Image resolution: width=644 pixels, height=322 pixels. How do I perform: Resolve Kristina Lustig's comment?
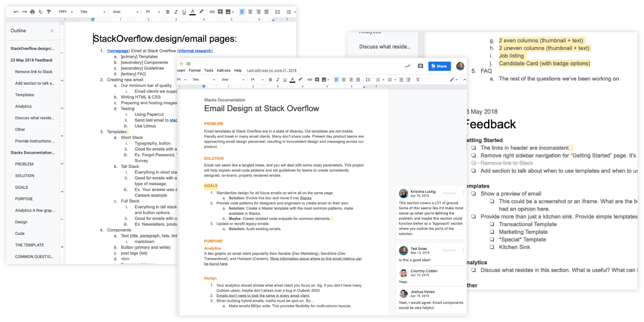pyautogui.click(x=449, y=193)
